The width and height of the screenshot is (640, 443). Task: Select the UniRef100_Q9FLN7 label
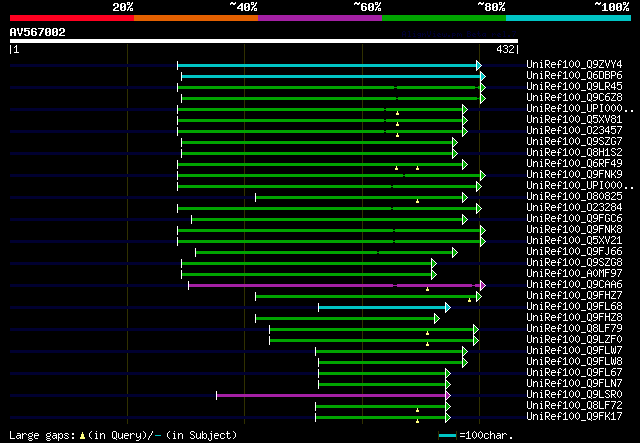(574, 384)
